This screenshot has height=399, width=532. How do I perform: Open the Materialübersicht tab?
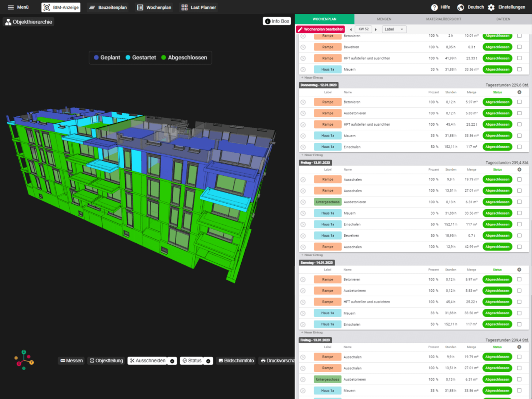tap(443, 19)
